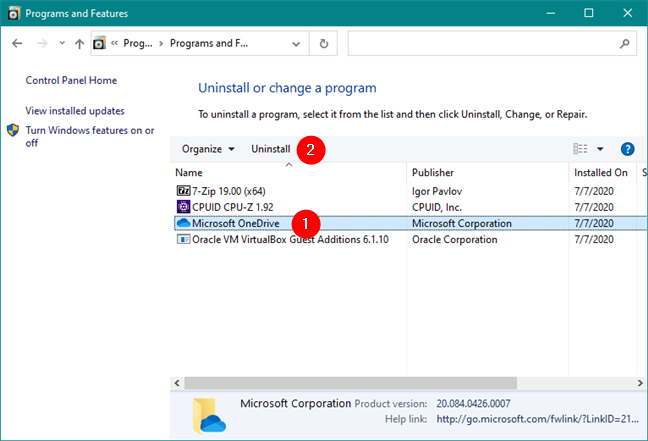Screen dimensions: 648x441
Task: Click CPUID, Inc. publisher cell
Action: point(437,207)
